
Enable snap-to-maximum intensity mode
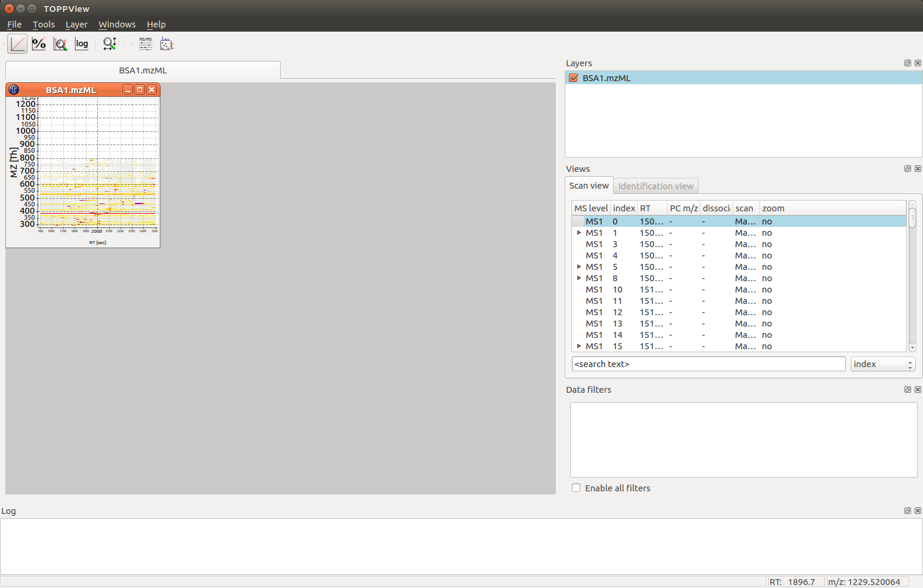tap(60, 44)
